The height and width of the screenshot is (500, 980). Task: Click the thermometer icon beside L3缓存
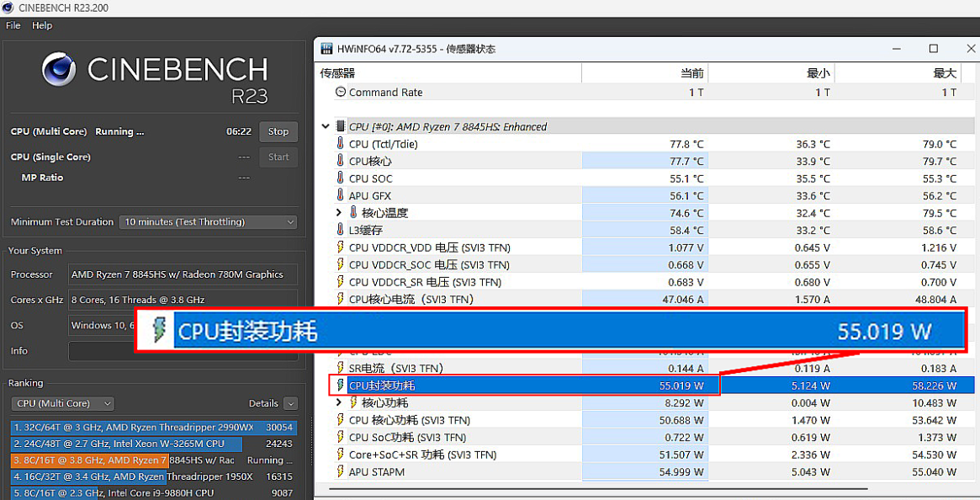pos(341,230)
